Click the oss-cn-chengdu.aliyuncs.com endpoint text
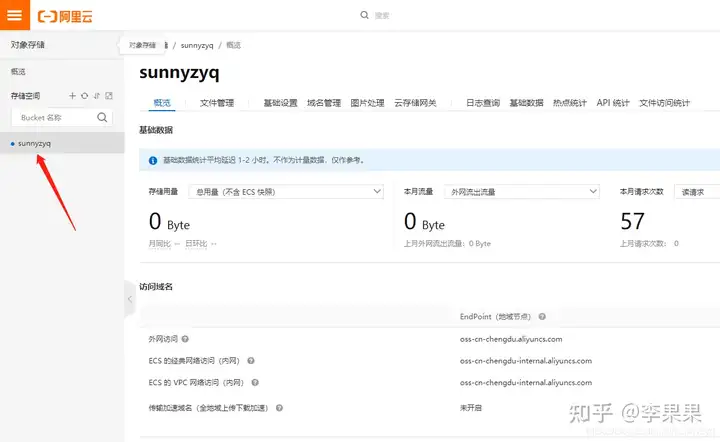Image resolution: width=720 pixels, height=442 pixels. point(511,339)
